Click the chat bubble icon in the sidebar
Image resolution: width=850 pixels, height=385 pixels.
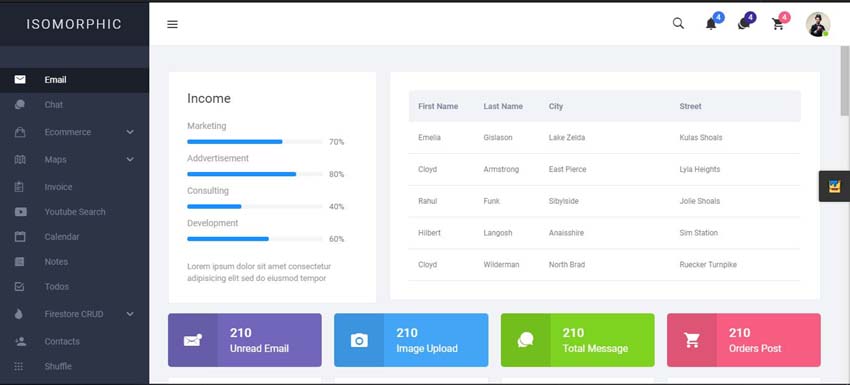(20, 105)
